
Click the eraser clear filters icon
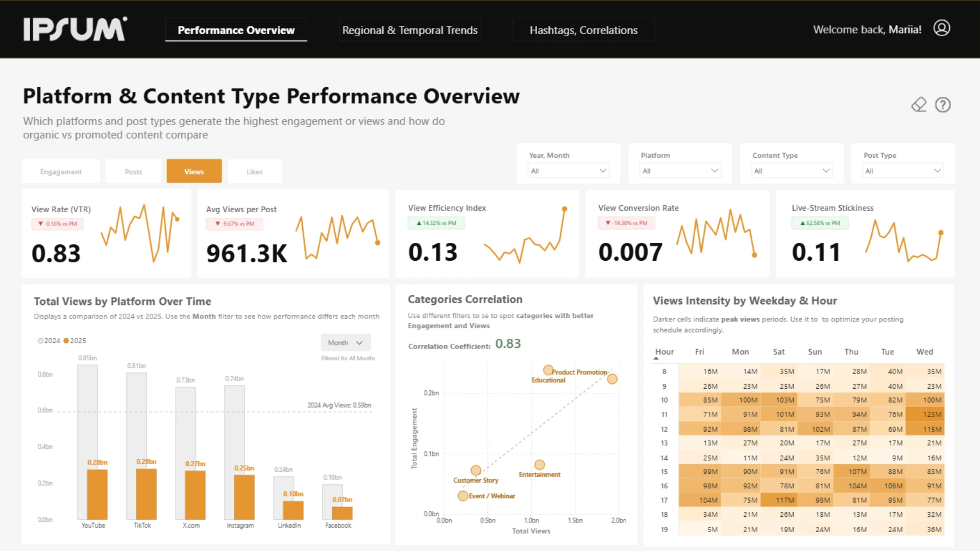pos(919,105)
